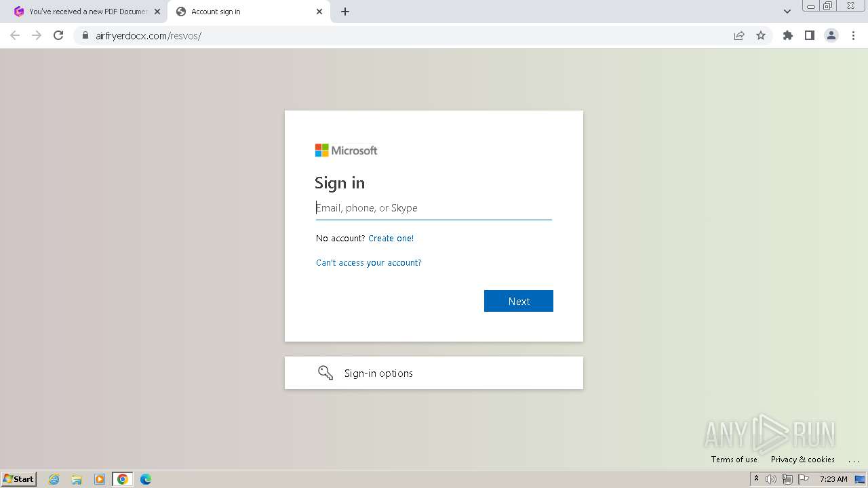Bookmark this page with star icon
Viewport: 868px width, 488px height.
point(761,35)
